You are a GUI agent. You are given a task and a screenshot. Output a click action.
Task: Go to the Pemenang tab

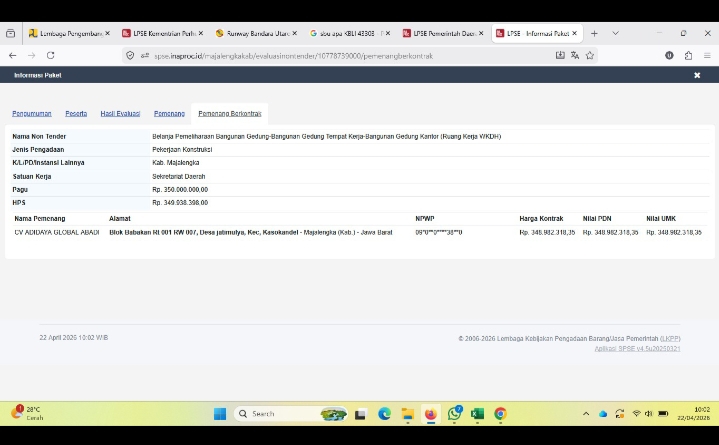[169, 114]
